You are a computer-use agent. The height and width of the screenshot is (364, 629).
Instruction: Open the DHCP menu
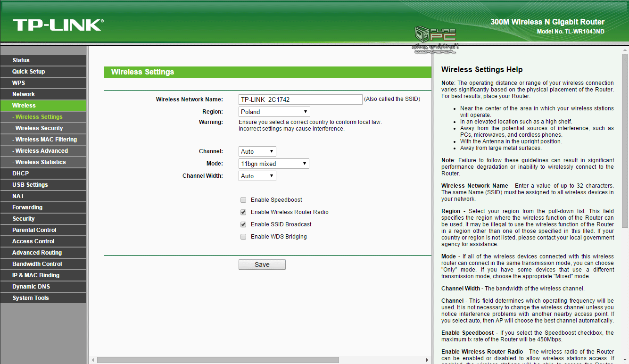[x=43, y=174]
